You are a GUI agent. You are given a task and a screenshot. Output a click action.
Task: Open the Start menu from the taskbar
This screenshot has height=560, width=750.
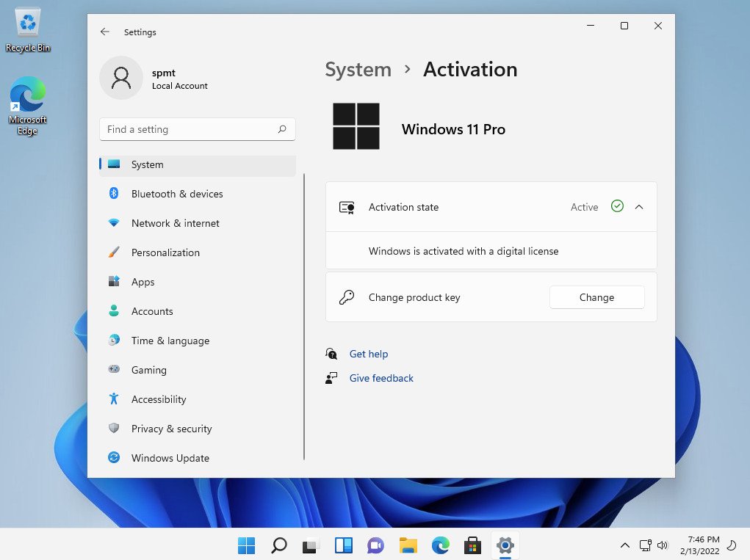(x=246, y=545)
